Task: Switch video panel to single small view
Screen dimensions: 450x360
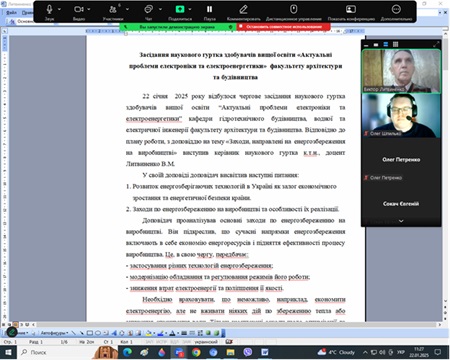Action: pyautogui.click(x=376, y=45)
